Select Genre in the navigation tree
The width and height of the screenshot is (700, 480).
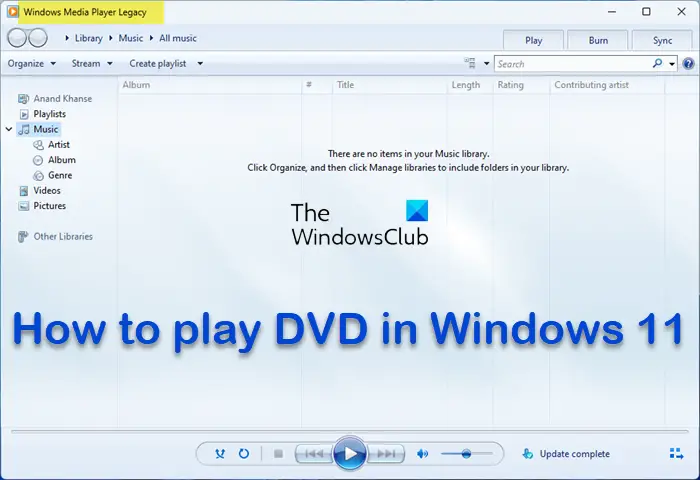pyautogui.click(x=60, y=175)
